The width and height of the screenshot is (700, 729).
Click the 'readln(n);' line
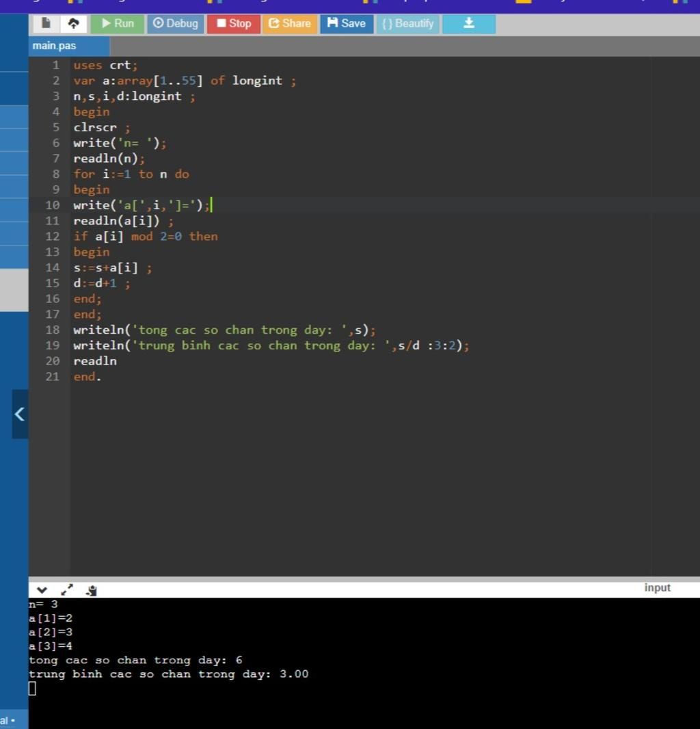[109, 159]
